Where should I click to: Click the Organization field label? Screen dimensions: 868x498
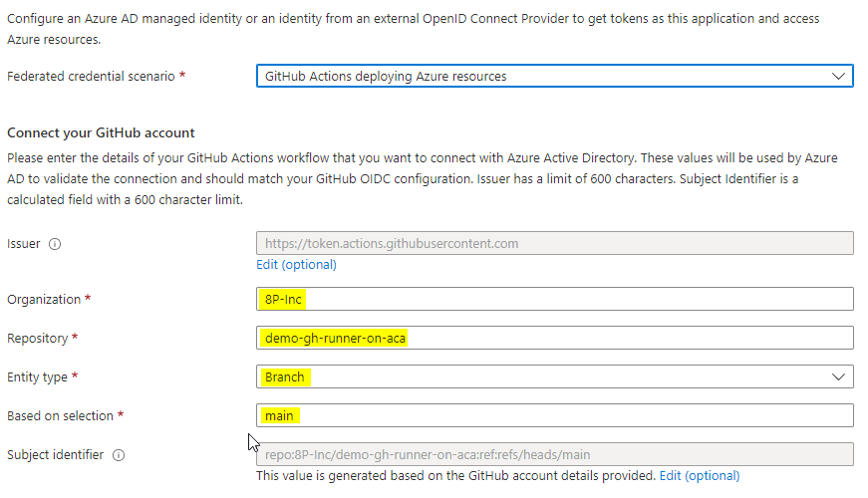42,300
